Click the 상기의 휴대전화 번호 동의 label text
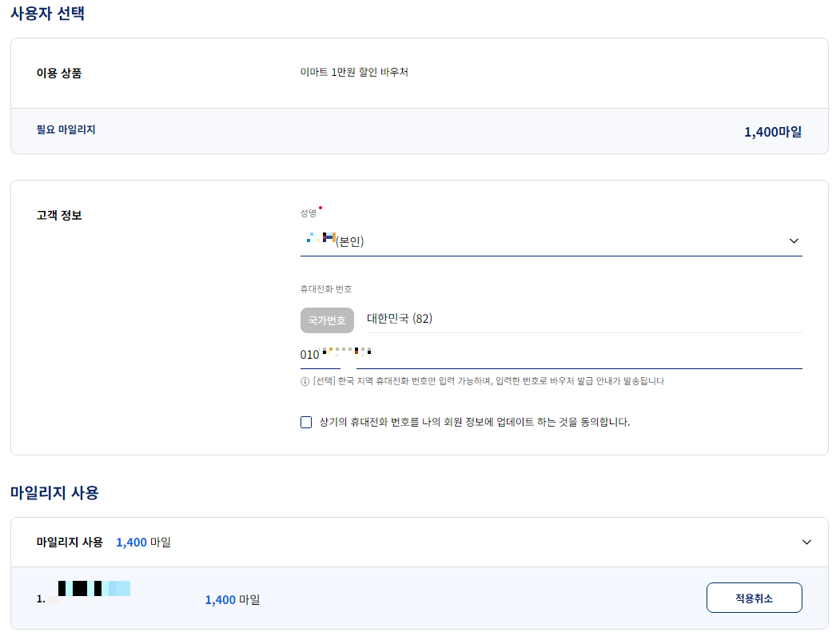This screenshot has height=632, width=840. click(x=475, y=422)
